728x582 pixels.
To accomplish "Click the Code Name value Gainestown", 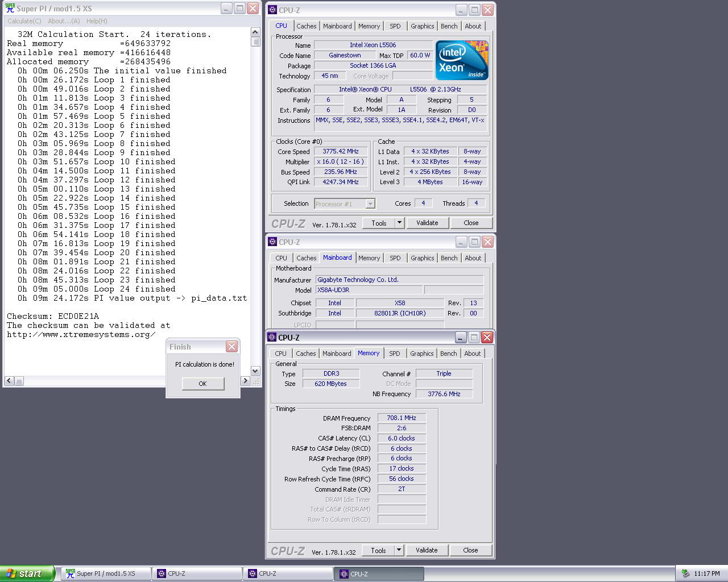I will click(345, 55).
